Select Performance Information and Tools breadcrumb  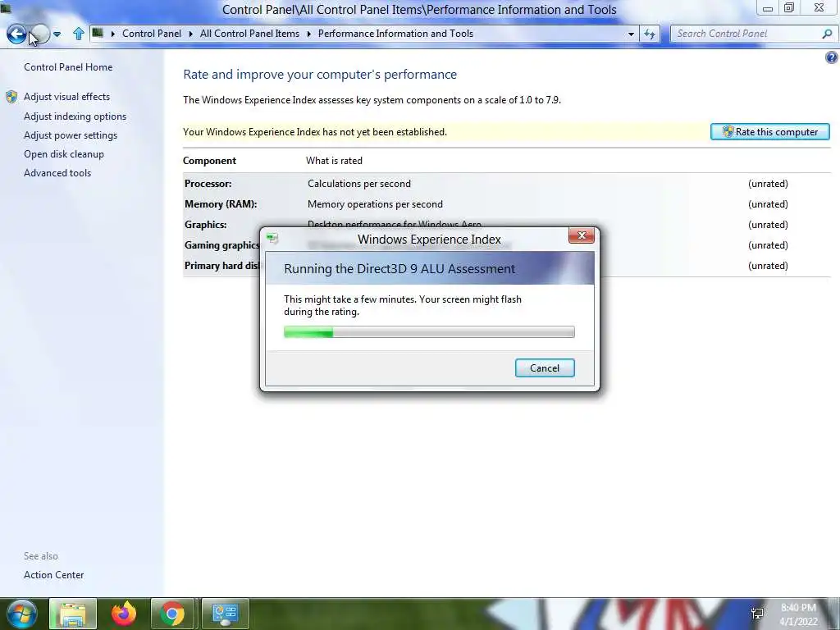click(395, 33)
